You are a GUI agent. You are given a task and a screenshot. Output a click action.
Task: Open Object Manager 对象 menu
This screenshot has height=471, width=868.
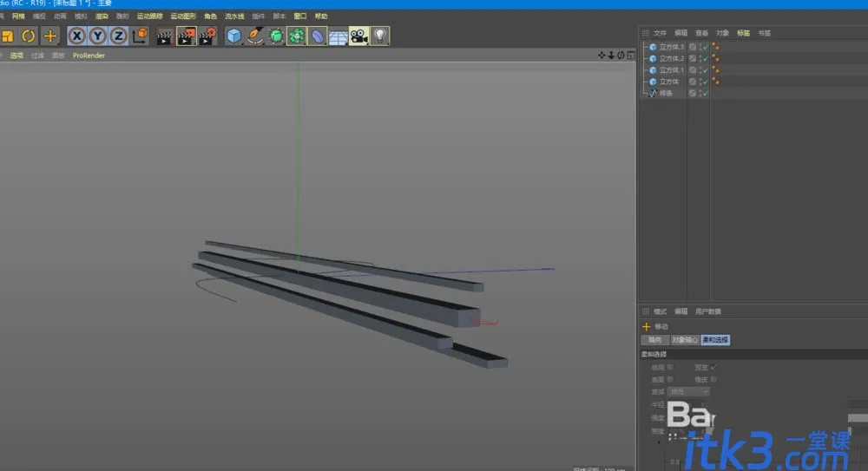722,33
